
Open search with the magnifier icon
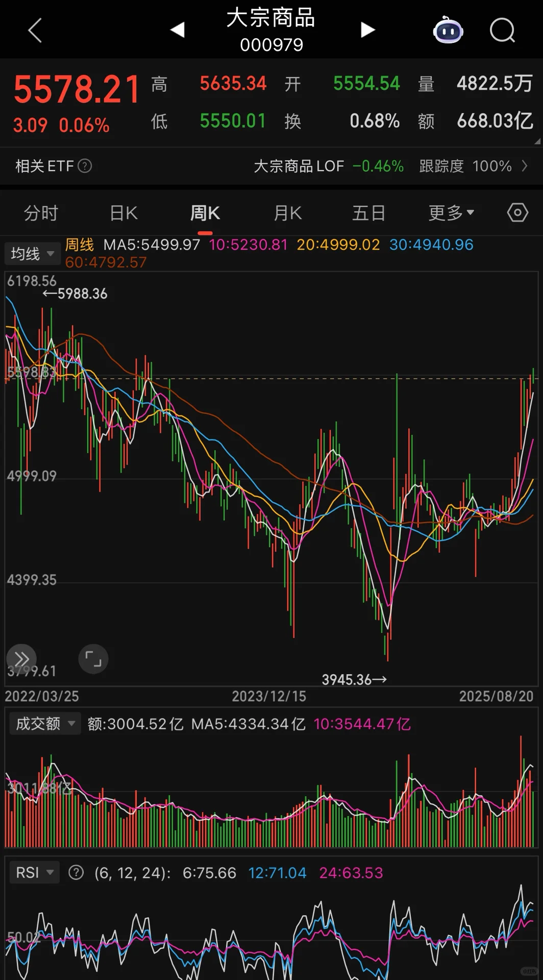tap(503, 30)
